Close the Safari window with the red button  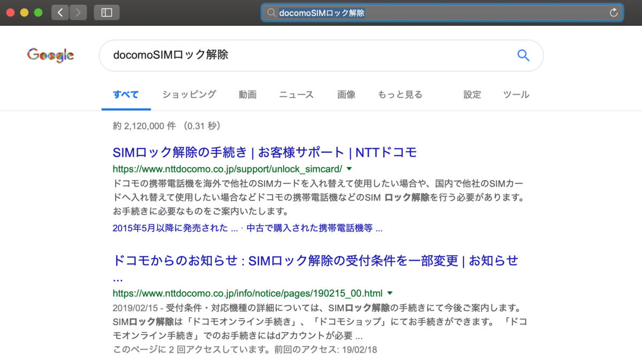coord(11,13)
